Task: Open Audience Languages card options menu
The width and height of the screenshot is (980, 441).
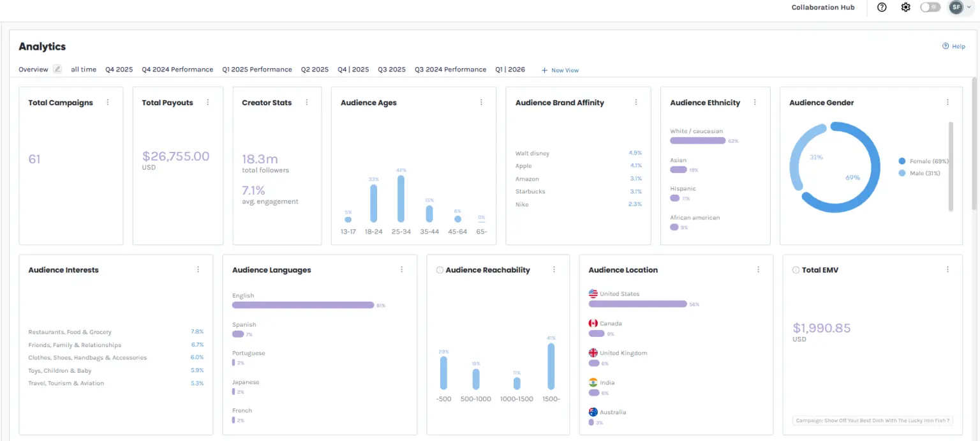Action: 401,269
